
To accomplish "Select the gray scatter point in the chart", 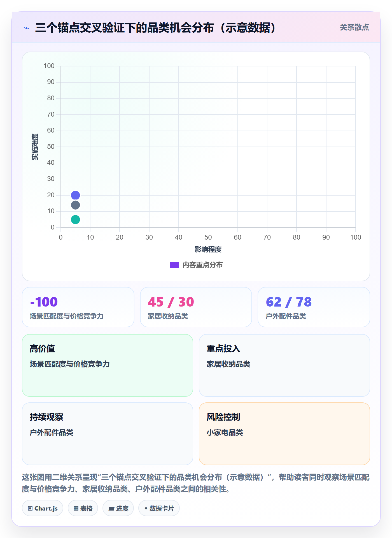I will coord(75,205).
